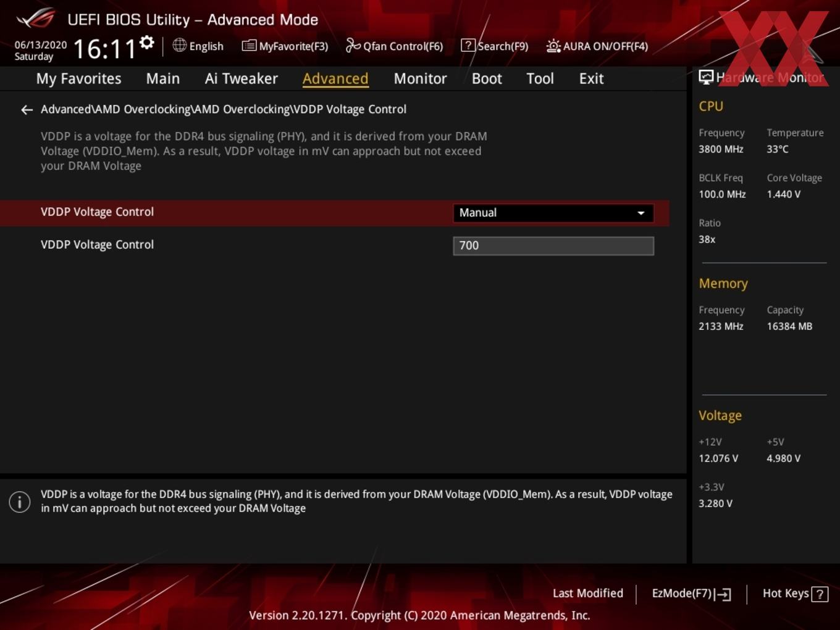Click BCLK Freq value 100.0 MHz
This screenshot has width=840, height=630.
pos(722,194)
